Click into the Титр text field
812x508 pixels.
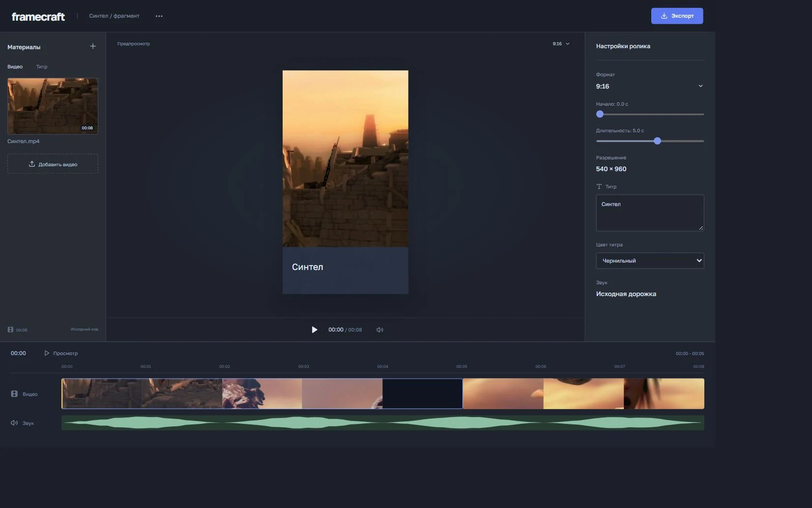coord(650,213)
